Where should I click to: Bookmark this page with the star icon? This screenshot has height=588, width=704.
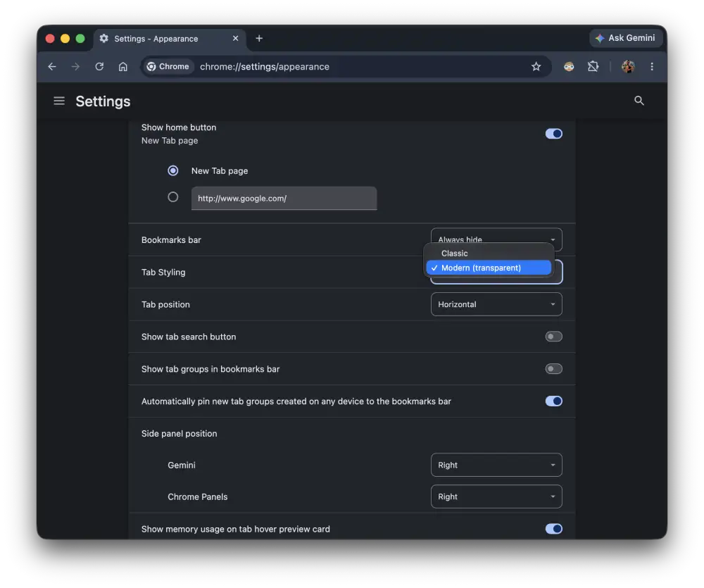click(536, 66)
